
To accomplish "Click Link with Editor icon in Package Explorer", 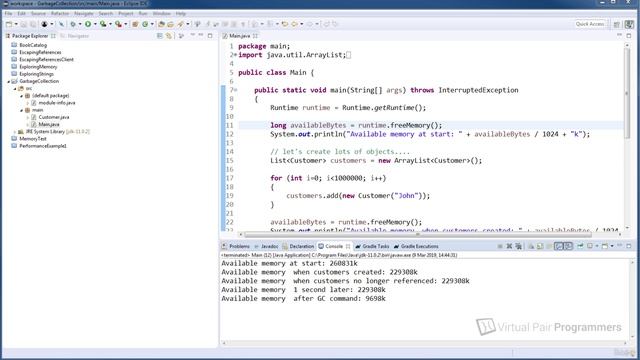I will pos(169,36).
